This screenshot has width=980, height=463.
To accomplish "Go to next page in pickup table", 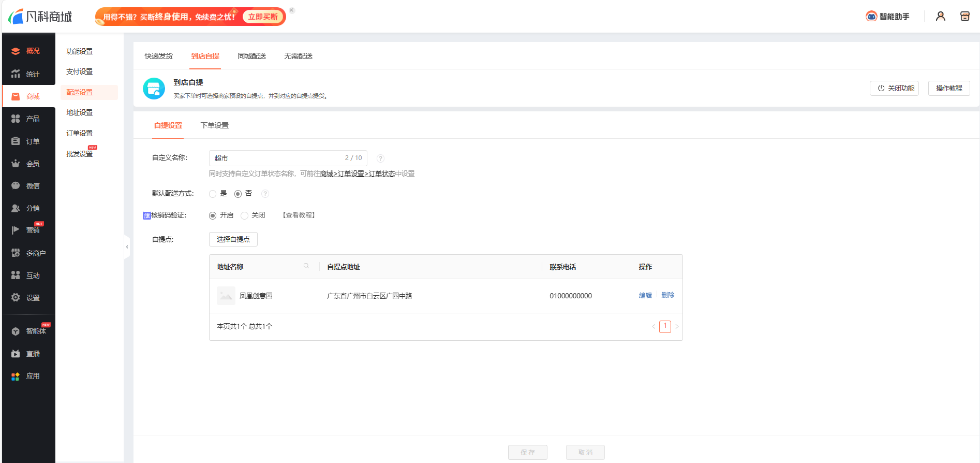I will (x=677, y=326).
